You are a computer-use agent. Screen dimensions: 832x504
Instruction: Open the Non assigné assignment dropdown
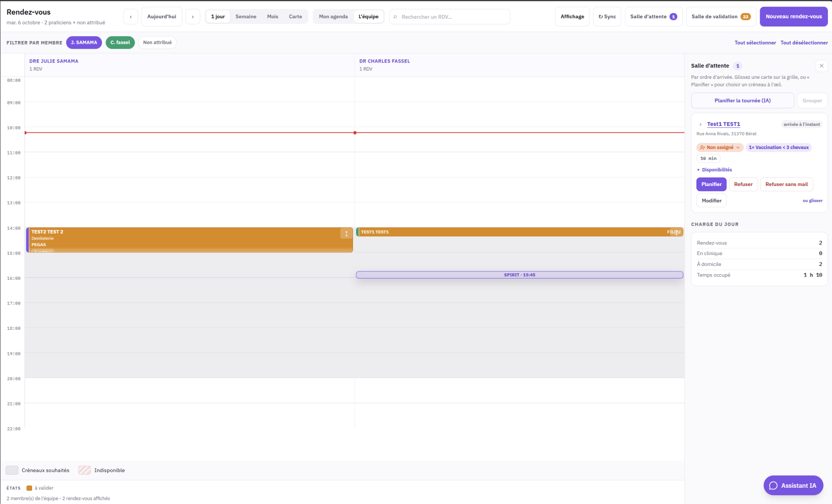[x=719, y=147]
